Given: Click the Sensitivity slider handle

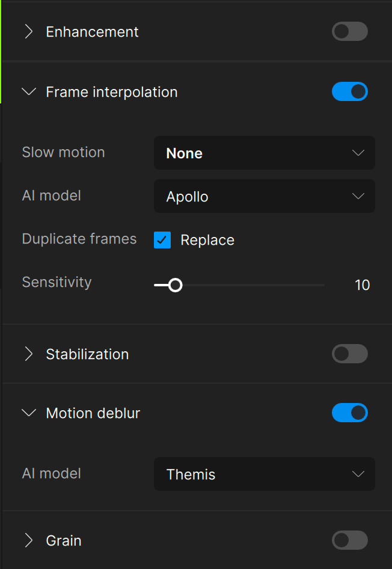Looking at the screenshot, I should [175, 285].
